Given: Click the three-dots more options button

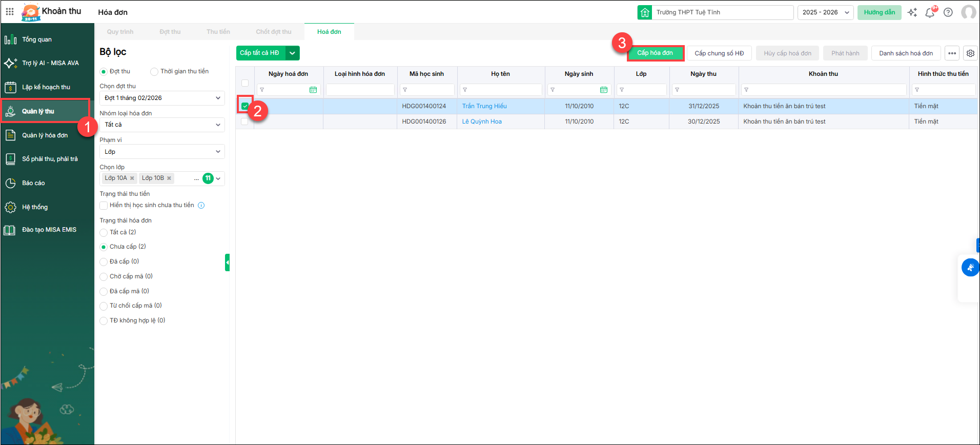Looking at the screenshot, I should 952,53.
